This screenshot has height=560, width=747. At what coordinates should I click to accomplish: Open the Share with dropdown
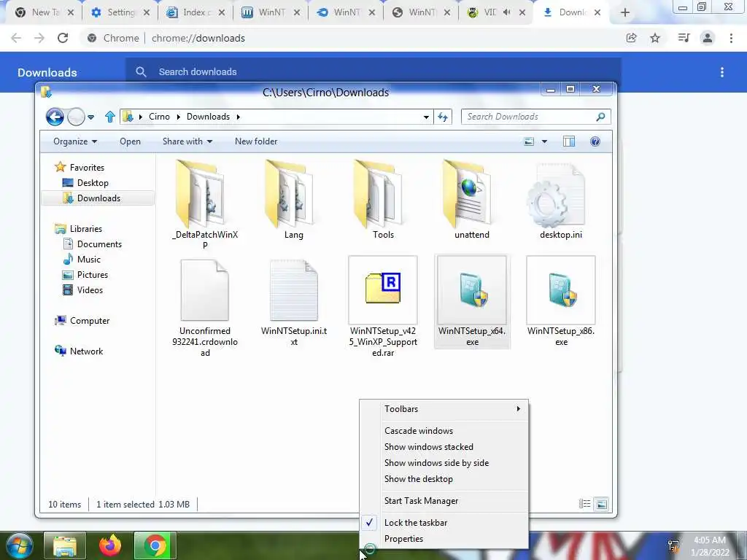187,141
